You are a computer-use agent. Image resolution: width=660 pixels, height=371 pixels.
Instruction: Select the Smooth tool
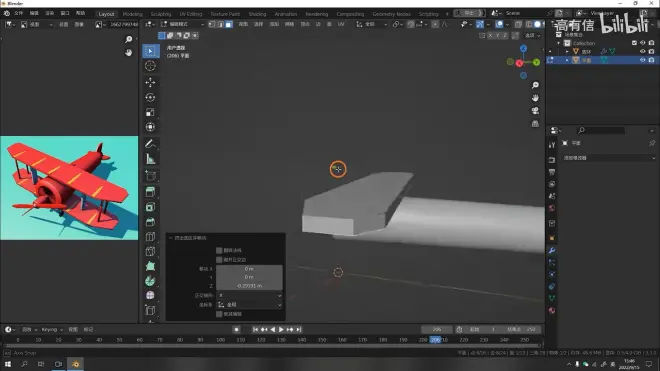tap(150, 296)
